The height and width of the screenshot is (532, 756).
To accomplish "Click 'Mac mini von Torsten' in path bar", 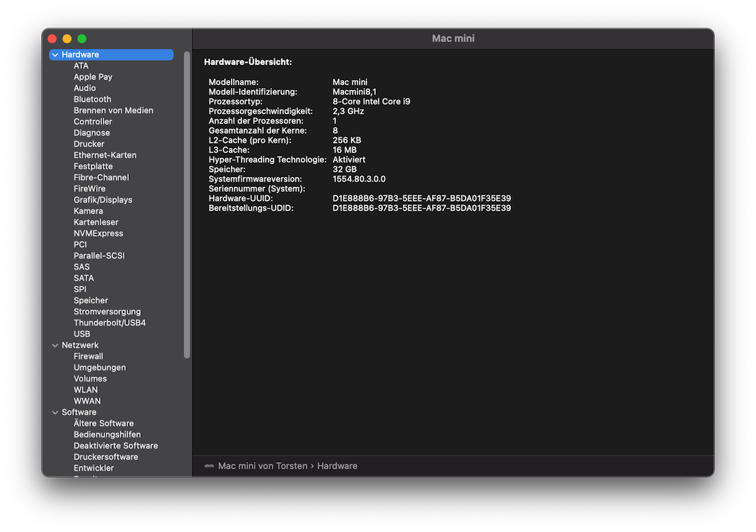I will pyautogui.click(x=262, y=466).
